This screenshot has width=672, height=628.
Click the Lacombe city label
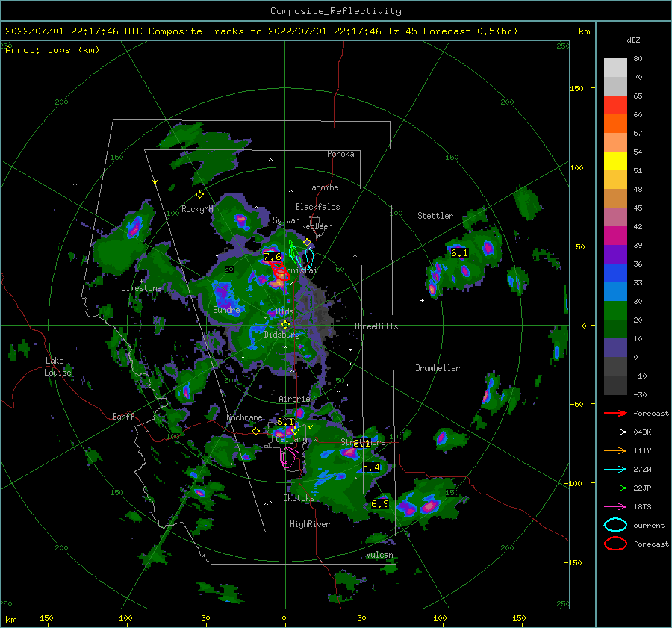coord(323,187)
